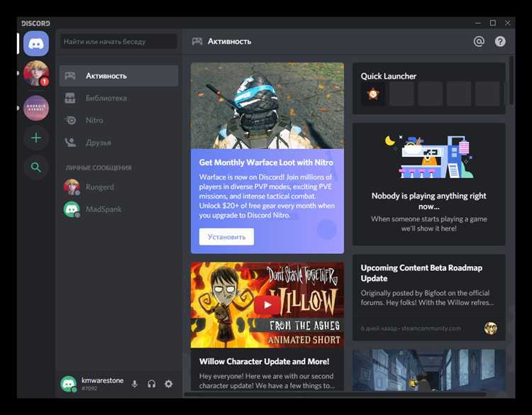Click MadSpank's avatar
Viewport: 532px width, 415px height.
click(72, 209)
